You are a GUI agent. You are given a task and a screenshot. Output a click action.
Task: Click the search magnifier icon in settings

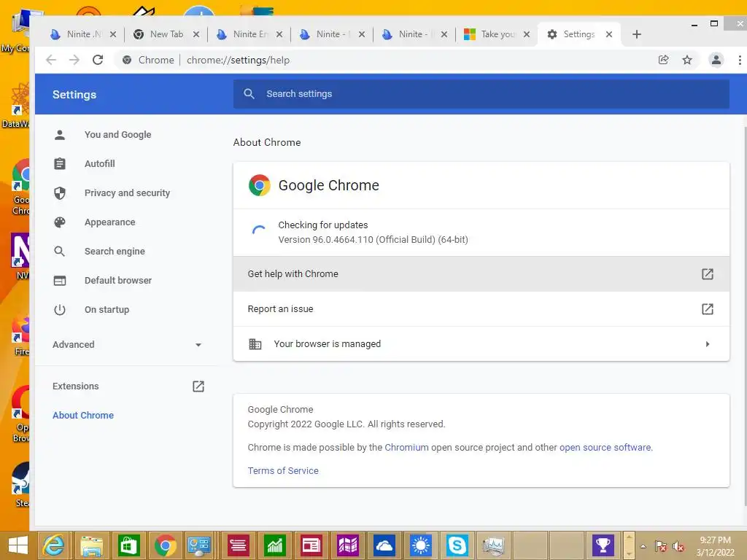tap(249, 94)
